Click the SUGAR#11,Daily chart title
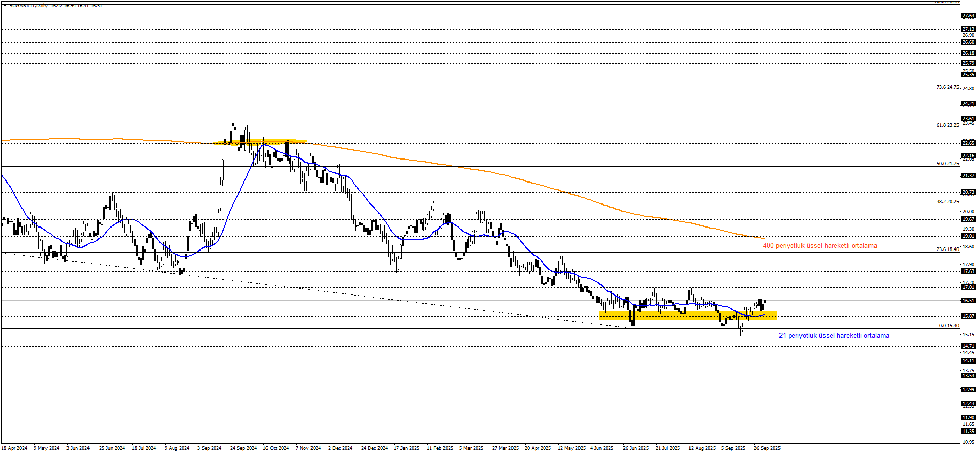This screenshot has width=980, height=454. [28, 6]
